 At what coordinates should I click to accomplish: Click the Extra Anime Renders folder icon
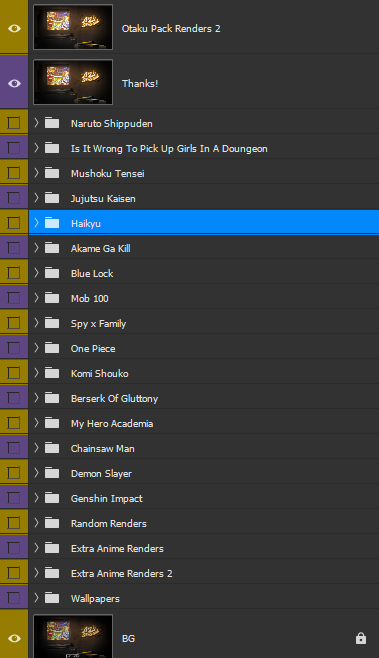[52, 548]
